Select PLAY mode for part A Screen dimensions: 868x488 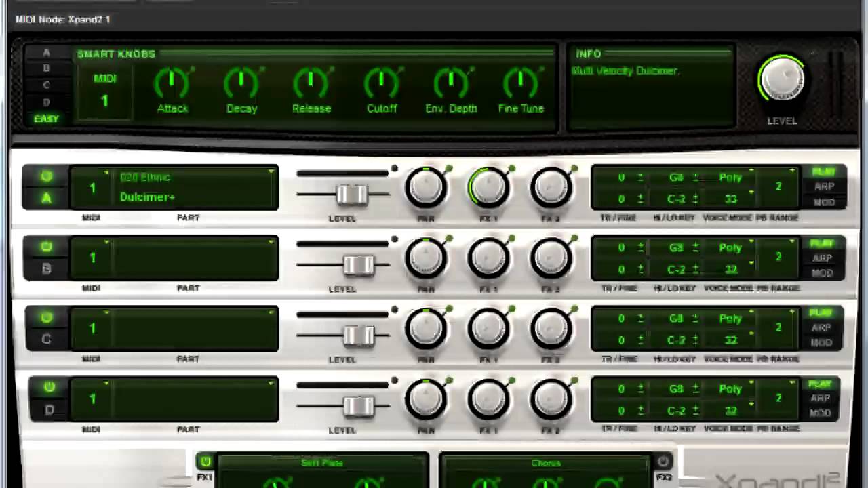coord(823,172)
